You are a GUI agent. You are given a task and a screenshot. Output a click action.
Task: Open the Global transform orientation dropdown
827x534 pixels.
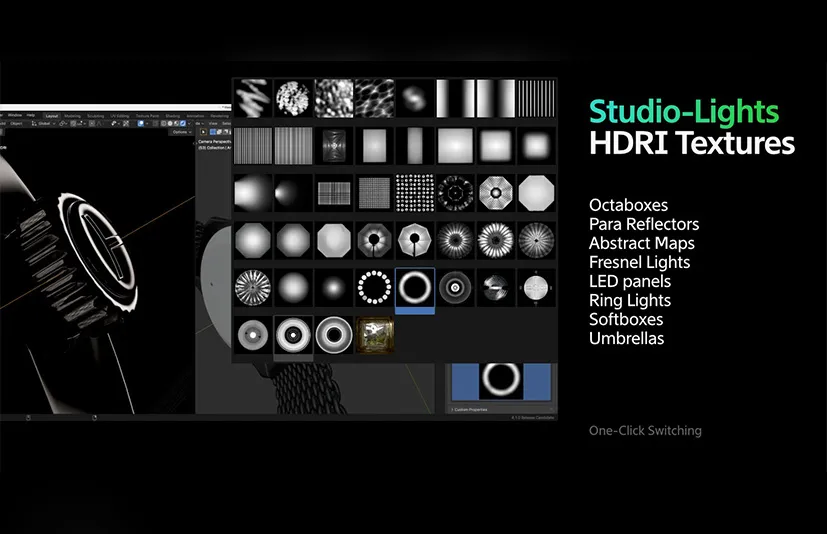[x=44, y=123]
